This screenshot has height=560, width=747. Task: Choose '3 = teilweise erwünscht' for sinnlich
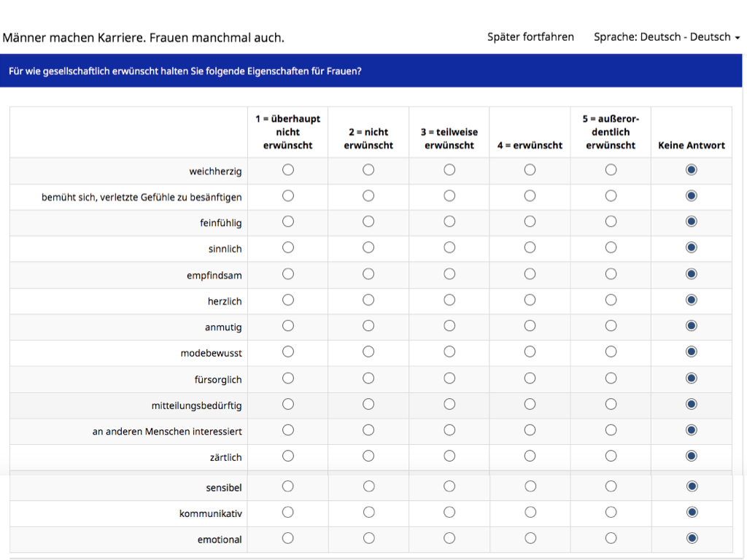click(x=449, y=248)
